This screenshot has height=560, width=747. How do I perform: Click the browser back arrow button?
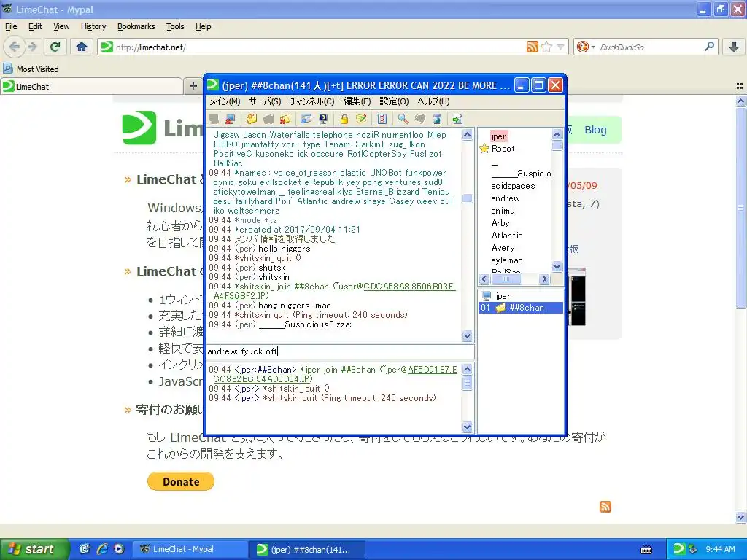point(15,47)
